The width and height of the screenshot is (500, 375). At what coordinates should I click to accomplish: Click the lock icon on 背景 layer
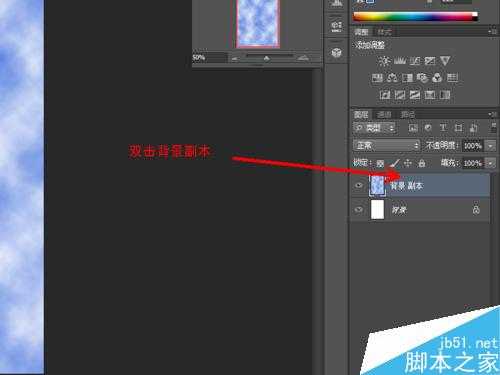[476, 209]
